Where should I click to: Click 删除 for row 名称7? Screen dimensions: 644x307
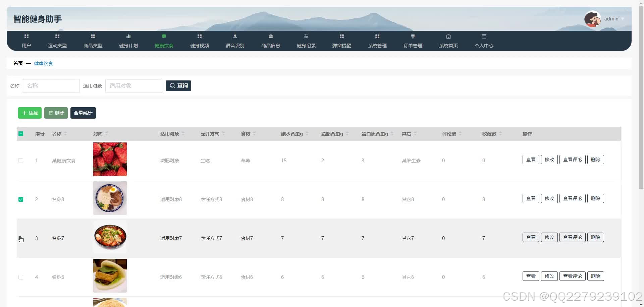tap(596, 237)
